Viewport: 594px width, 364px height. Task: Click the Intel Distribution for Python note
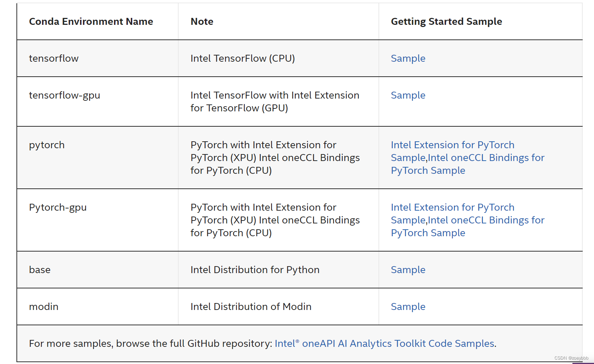point(255,270)
